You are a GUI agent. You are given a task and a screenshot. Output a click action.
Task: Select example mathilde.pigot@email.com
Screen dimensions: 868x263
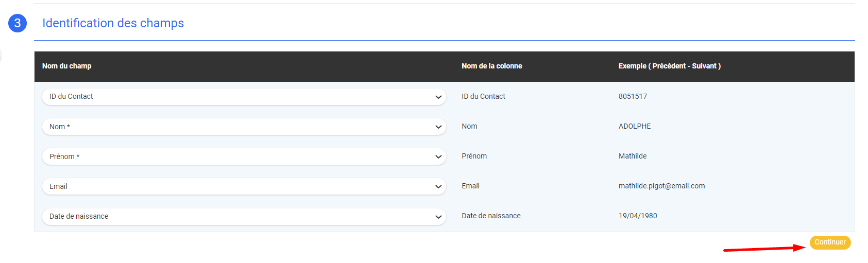pos(661,186)
